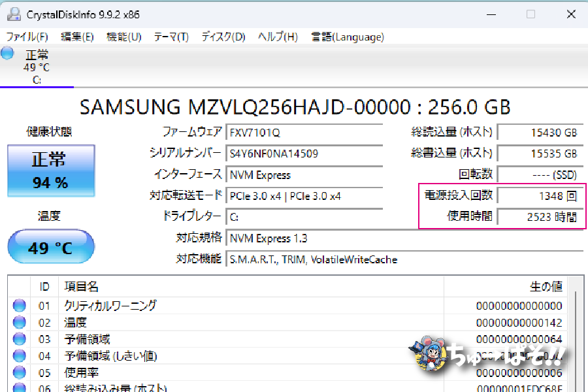Viewport: 588px width, 392px height.
Task: Minimize the CrystalDiskInfo window
Action: (x=491, y=14)
